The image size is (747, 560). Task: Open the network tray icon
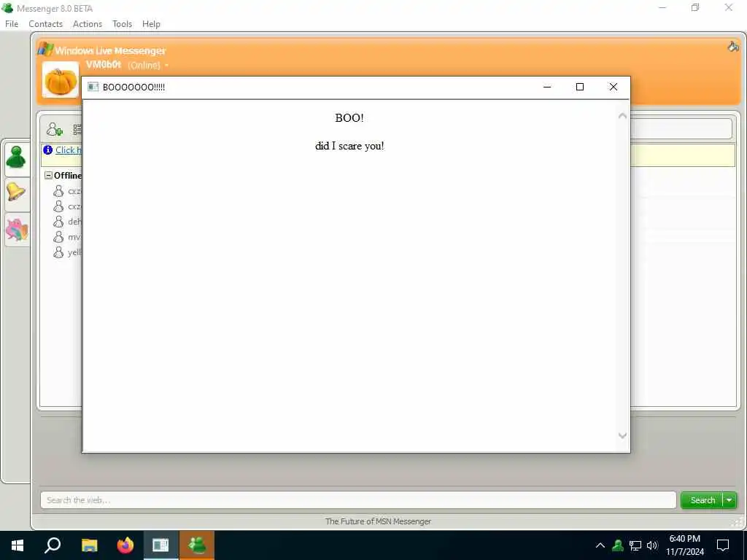point(635,545)
